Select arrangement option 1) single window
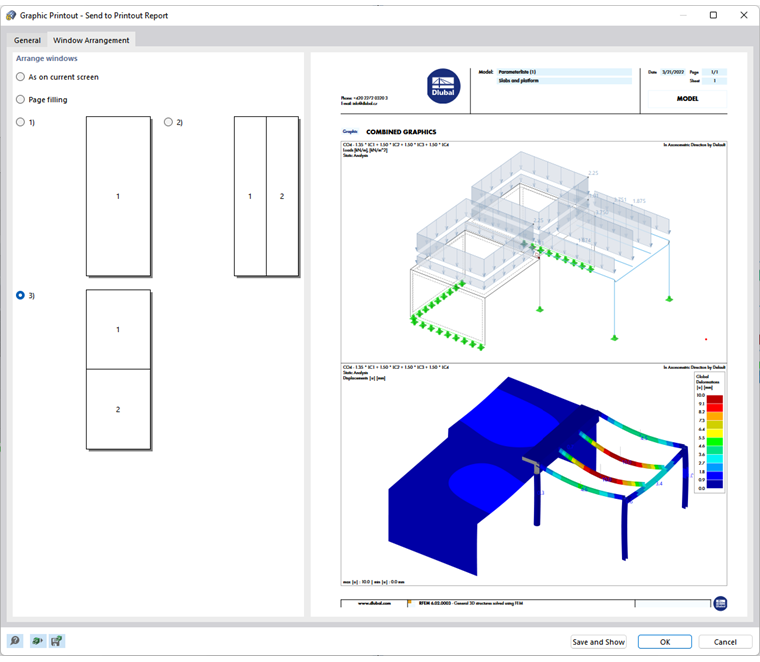Viewport: 760px width, 662px height. click(20, 122)
